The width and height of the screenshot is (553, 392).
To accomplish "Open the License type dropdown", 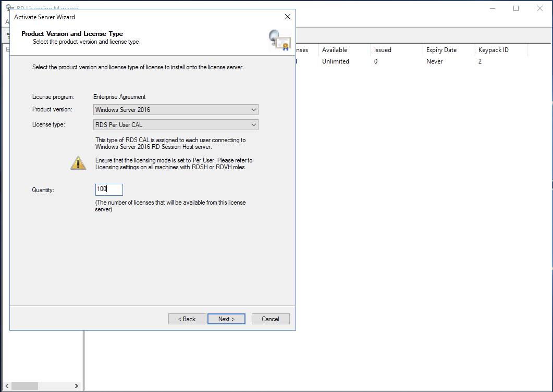I will (x=176, y=124).
